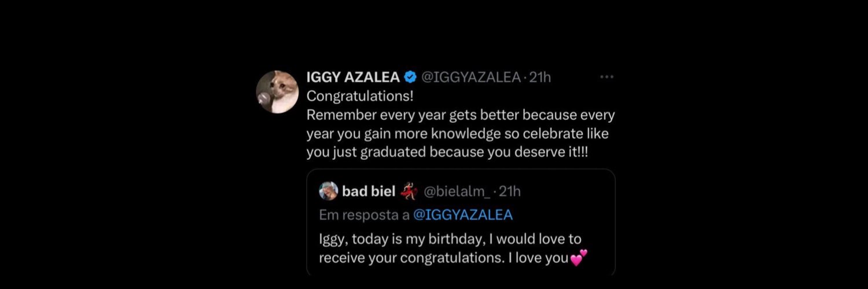The width and height of the screenshot is (868, 289).
Task: Click the 21h timestamp of Iggy's tweet
Action: (540, 78)
